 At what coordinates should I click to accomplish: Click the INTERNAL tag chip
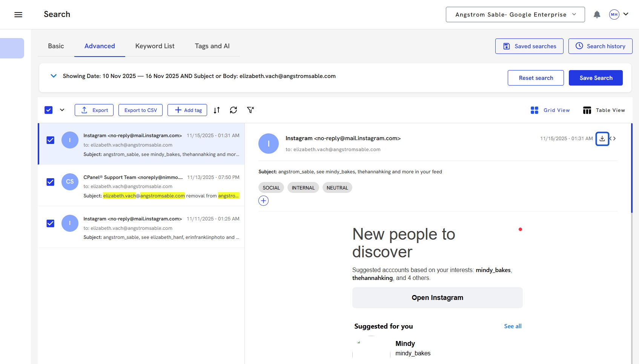303,188
